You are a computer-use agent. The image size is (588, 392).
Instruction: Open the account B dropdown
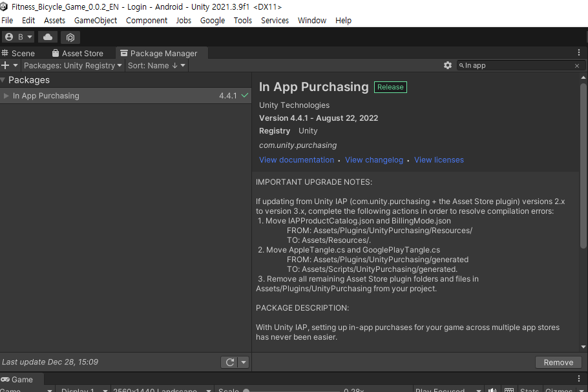pyautogui.click(x=18, y=37)
